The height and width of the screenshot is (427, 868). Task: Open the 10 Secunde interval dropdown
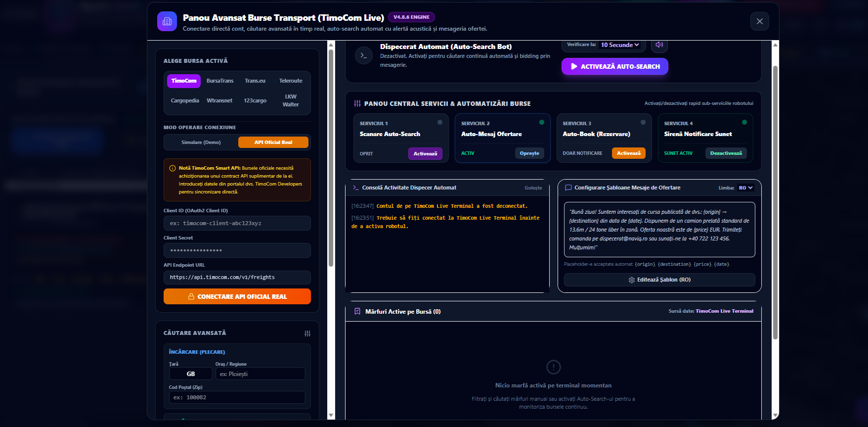pos(620,45)
